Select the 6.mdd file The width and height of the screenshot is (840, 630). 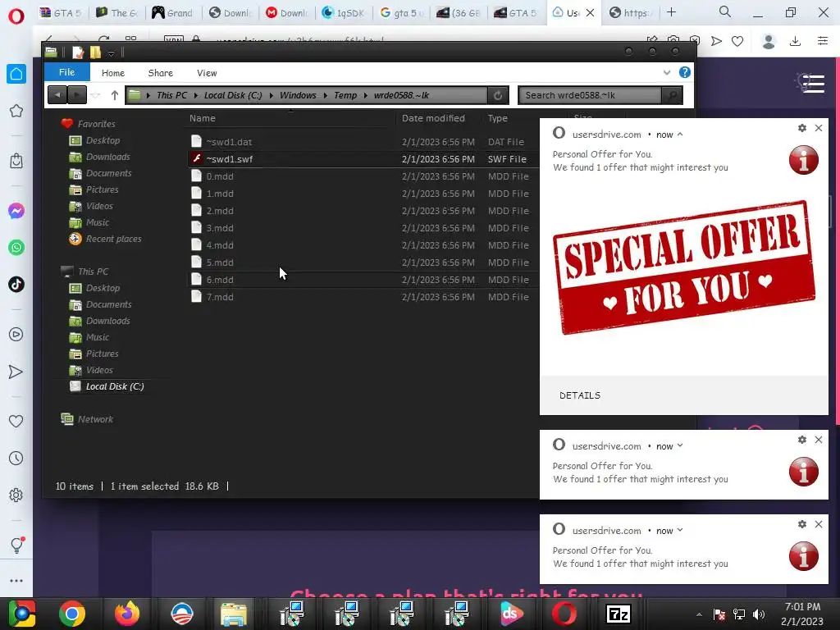click(220, 280)
